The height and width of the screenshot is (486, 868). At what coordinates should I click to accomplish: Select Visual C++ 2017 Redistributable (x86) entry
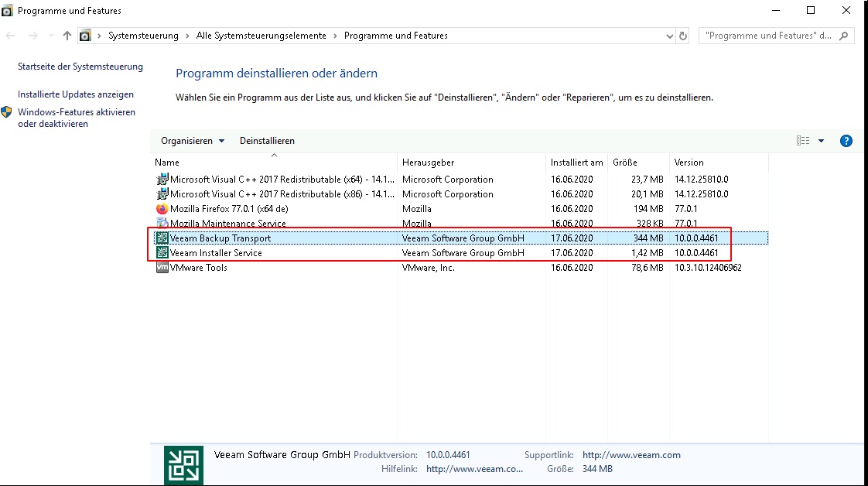pos(282,193)
